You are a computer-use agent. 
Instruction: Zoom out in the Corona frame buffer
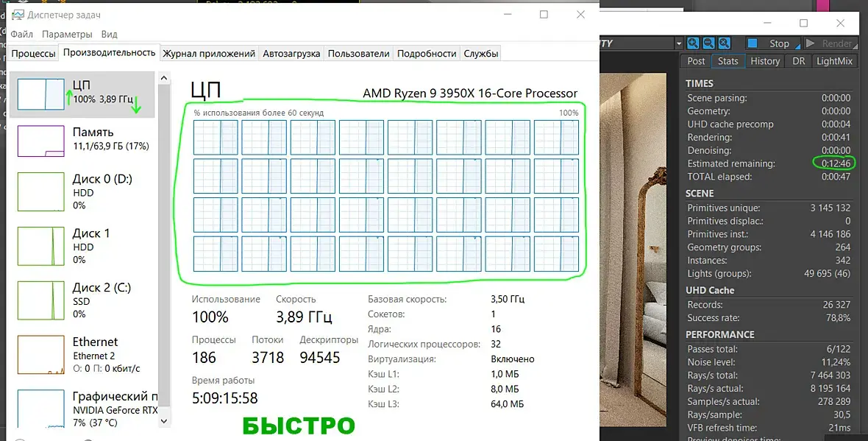click(x=708, y=43)
